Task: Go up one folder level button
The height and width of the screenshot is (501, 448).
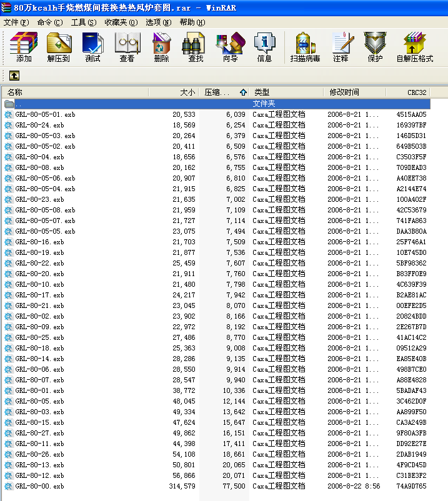Action: pyautogui.click(x=14, y=76)
